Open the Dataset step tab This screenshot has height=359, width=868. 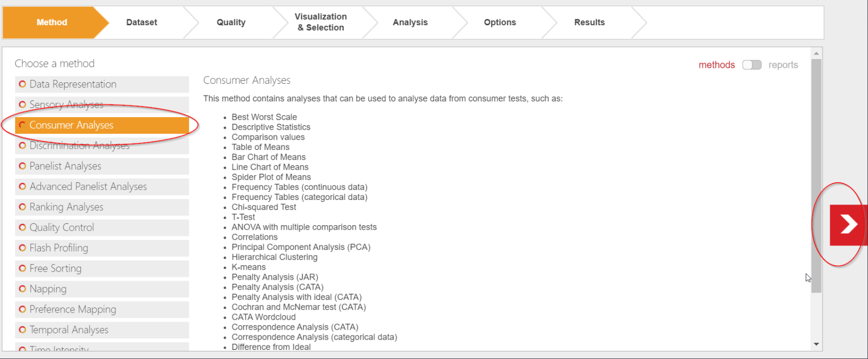pos(141,22)
